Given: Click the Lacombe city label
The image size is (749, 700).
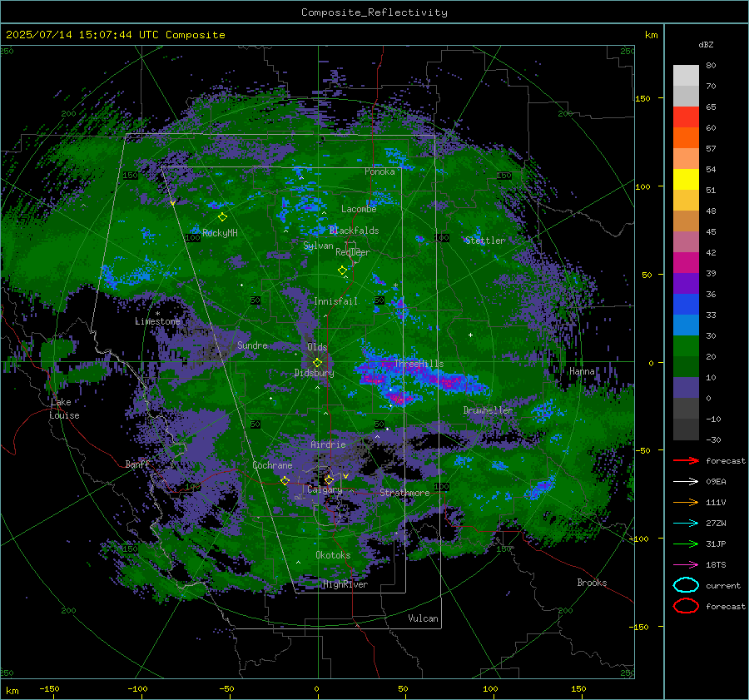Looking at the screenshot, I should click(359, 209).
